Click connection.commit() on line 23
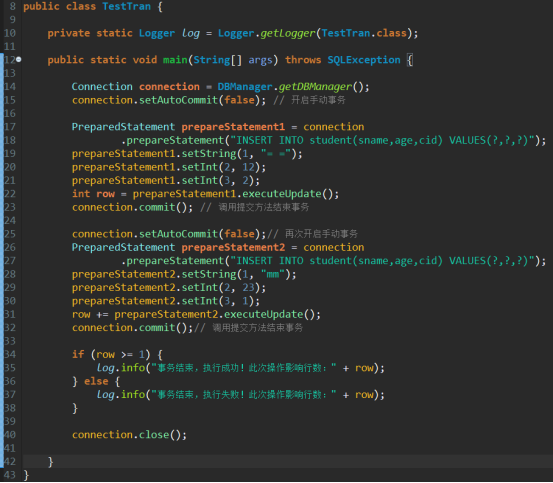 click(x=132, y=207)
